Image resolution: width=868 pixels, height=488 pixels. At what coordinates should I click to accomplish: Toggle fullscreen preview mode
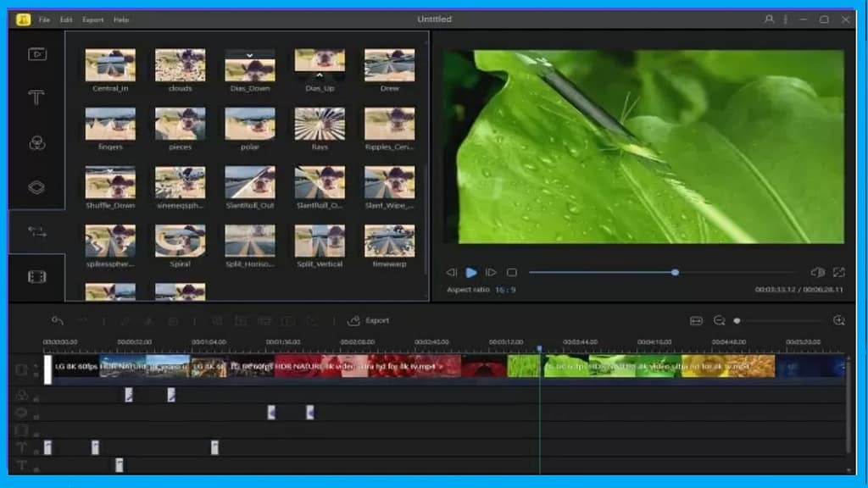[840, 272]
